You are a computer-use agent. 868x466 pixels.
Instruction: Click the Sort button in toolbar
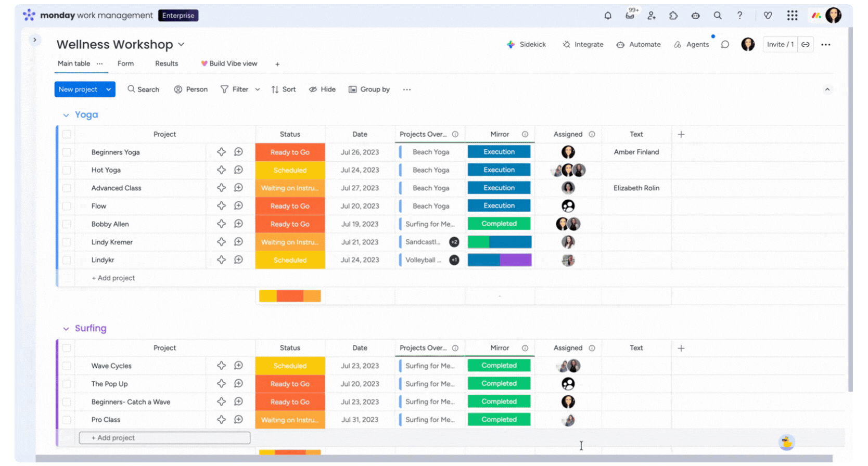(284, 89)
